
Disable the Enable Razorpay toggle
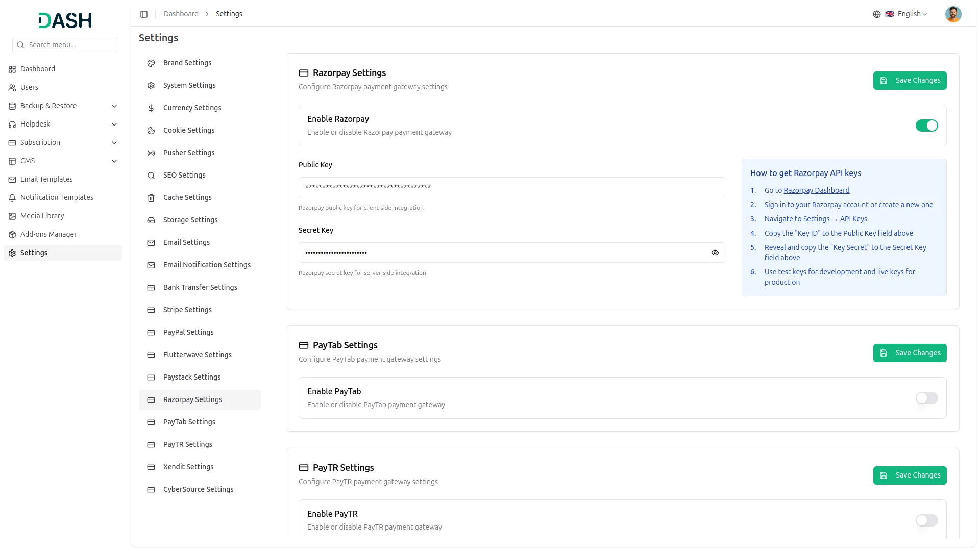coord(926,126)
